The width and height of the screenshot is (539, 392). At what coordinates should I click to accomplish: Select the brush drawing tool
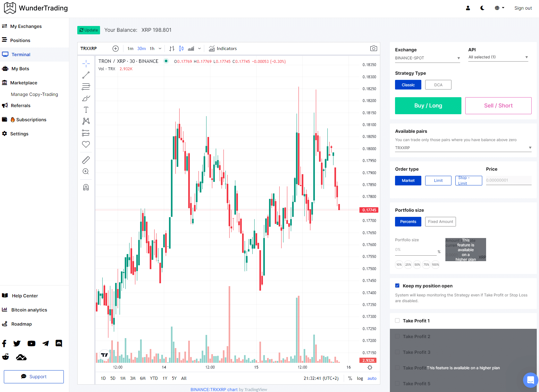tap(86, 98)
